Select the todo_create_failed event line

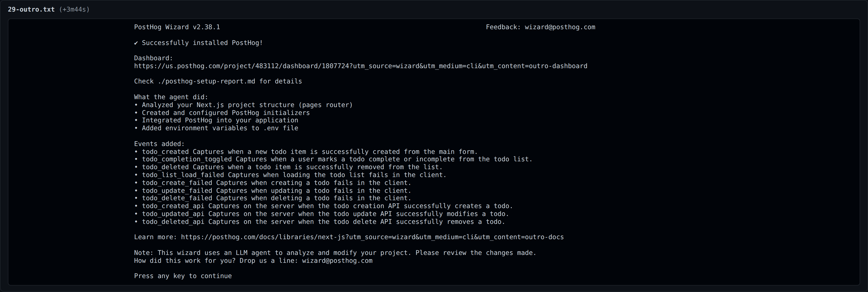(273, 183)
